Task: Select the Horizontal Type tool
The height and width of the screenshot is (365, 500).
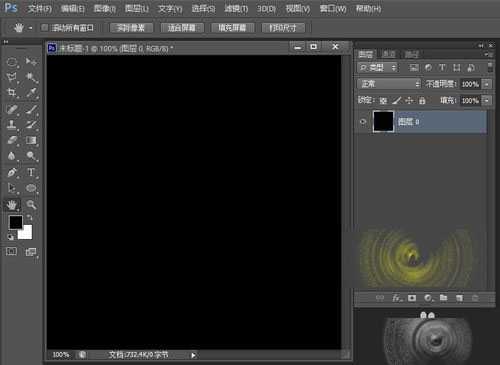Action: pos(31,172)
